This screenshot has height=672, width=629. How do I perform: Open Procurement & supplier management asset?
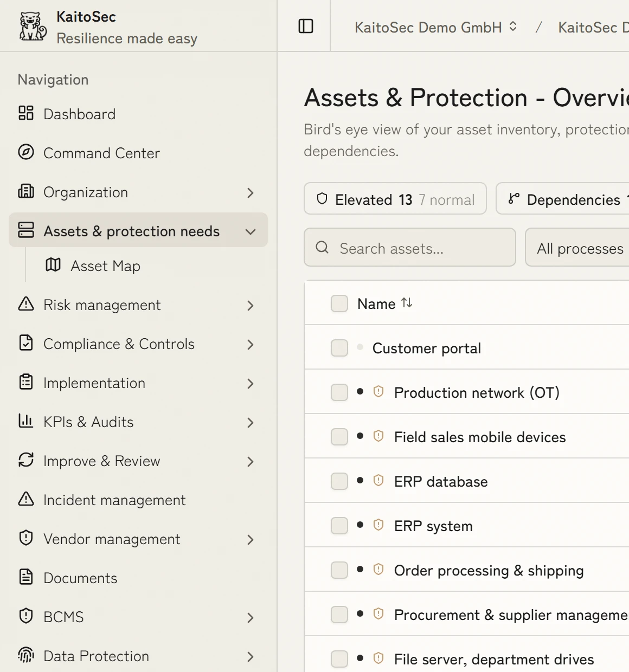pos(511,615)
